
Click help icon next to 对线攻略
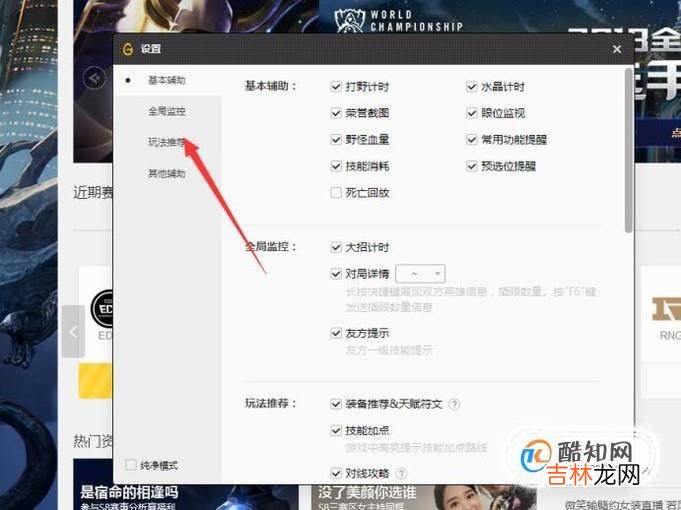[x=402, y=473]
